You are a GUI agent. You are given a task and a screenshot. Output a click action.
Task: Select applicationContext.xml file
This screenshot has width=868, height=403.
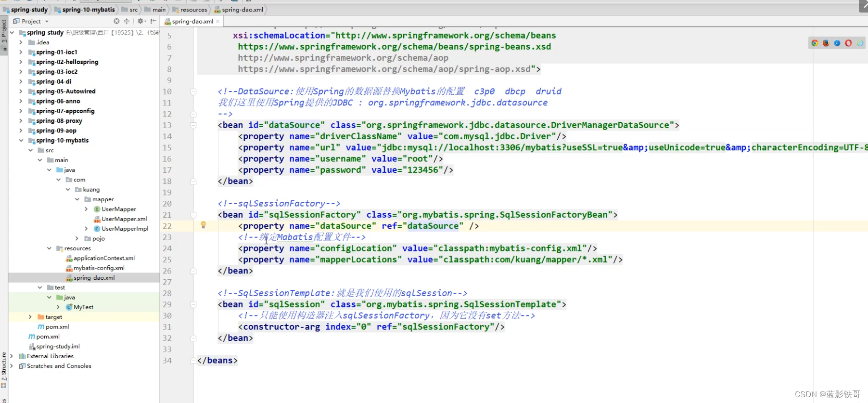[104, 258]
